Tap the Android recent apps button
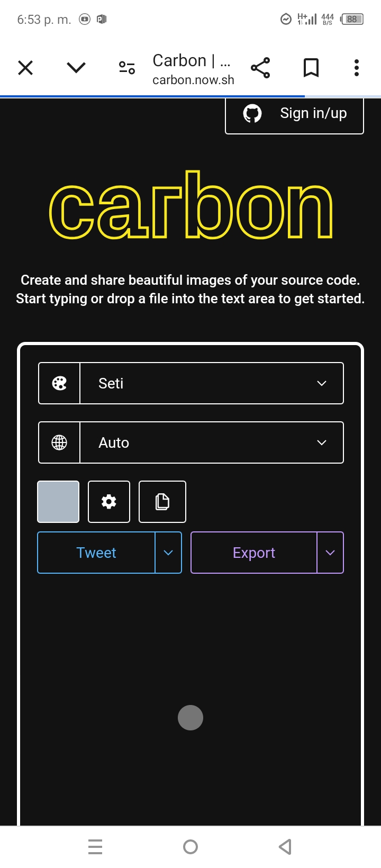381x868 pixels. coord(95,847)
